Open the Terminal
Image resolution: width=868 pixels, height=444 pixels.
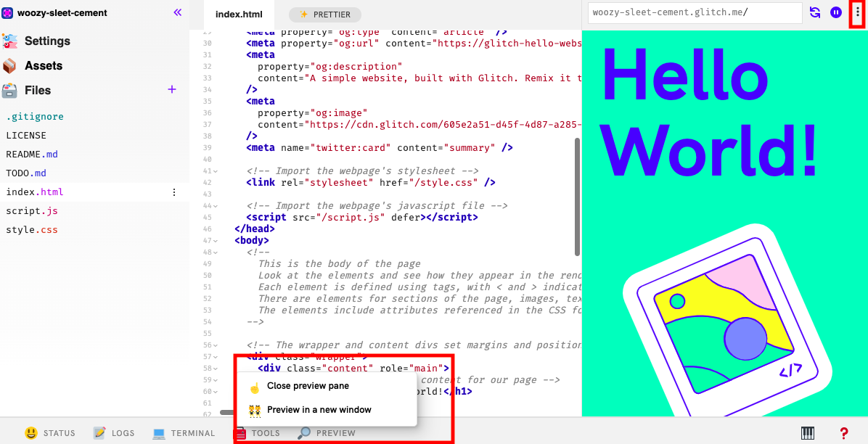[x=184, y=433]
